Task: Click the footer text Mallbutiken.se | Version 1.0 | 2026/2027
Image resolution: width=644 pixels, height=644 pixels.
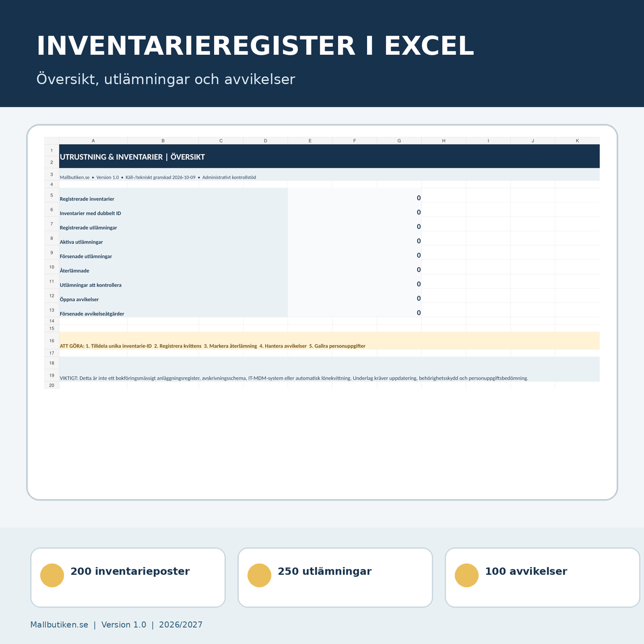Action: tap(116, 625)
